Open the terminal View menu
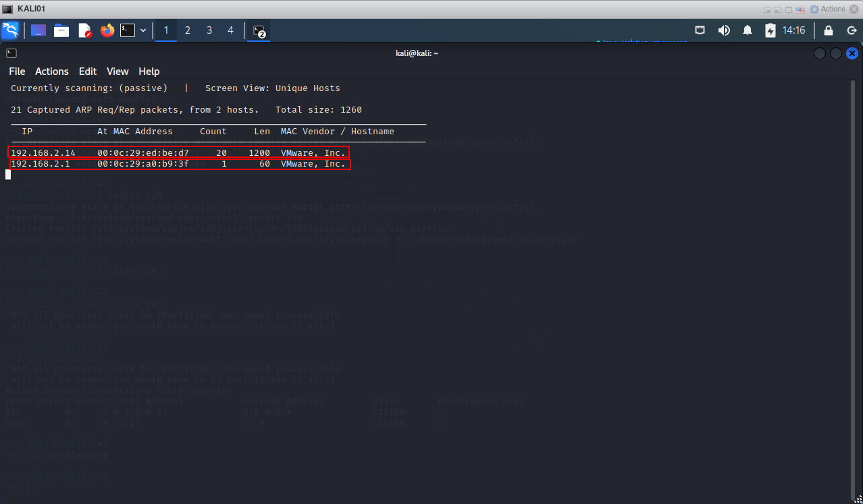The height and width of the screenshot is (504, 863). pyautogui.click(x=117, y=72)
